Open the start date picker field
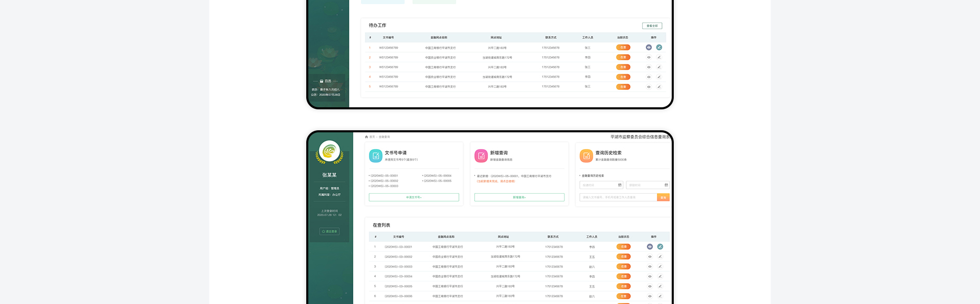The width and height of the screenshot is (980, 304). pos(601,185)
